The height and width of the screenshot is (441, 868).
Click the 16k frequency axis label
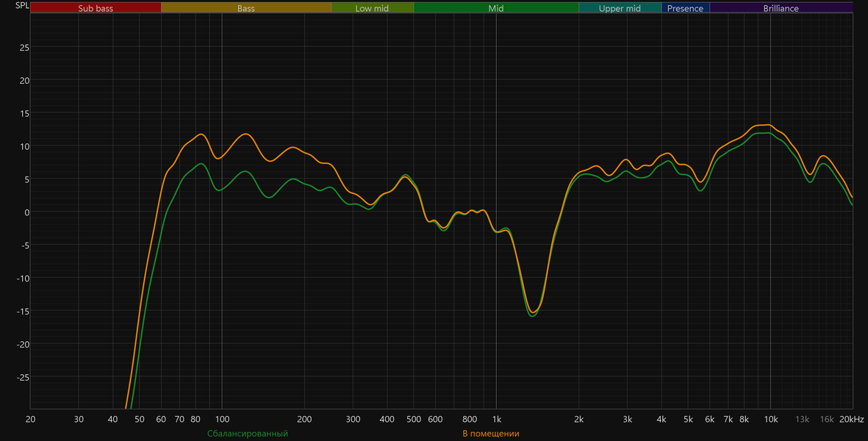click(x=827, y=420)
